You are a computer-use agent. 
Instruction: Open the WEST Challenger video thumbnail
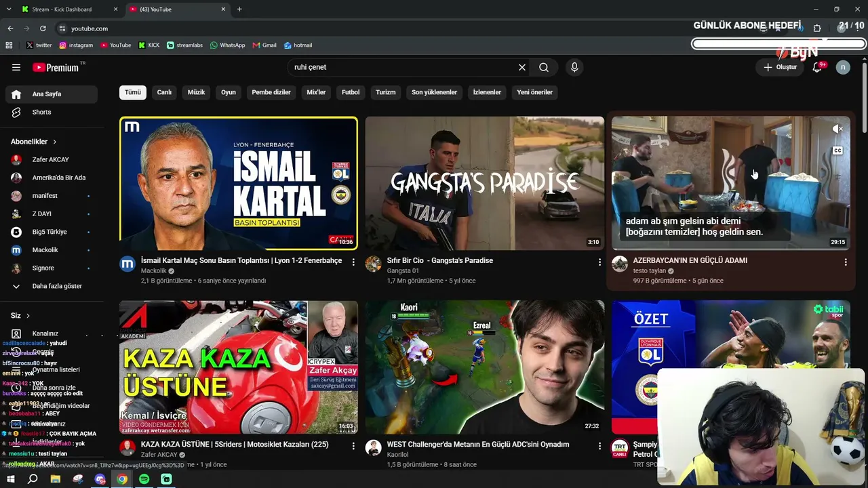pos(485,367)
